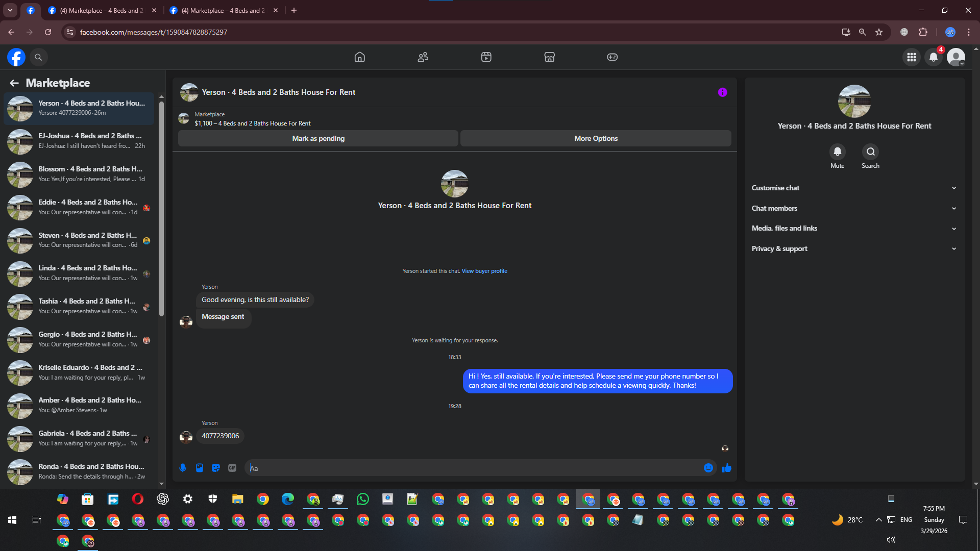980x551 pixels.
Task: Go back with Marketplace back arrow
Action: pos(14,83)
